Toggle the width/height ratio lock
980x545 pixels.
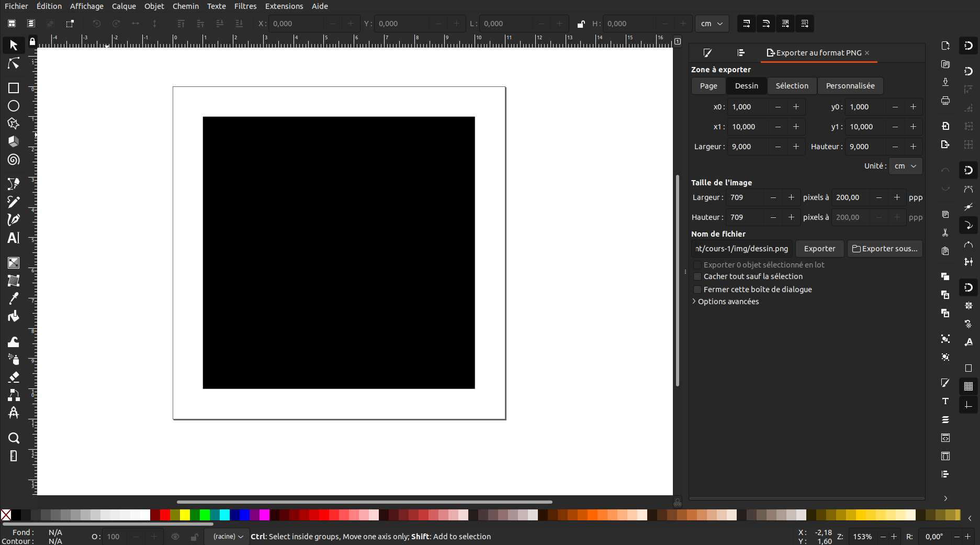[581, 24]
